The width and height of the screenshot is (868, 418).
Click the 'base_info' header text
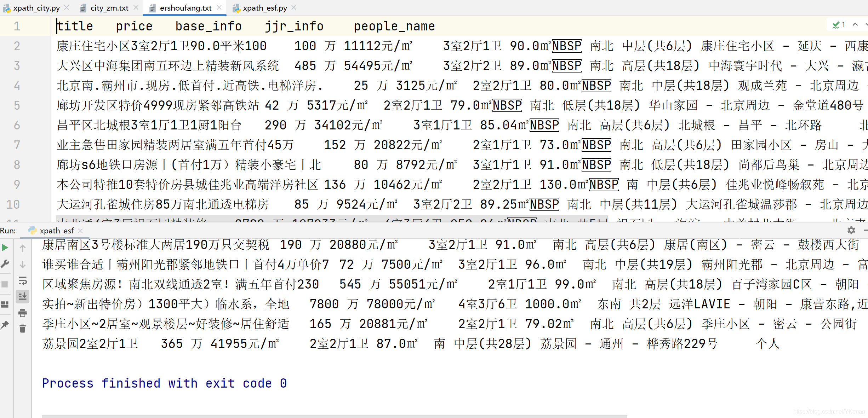pyautogui.click(x=209, y=26)
